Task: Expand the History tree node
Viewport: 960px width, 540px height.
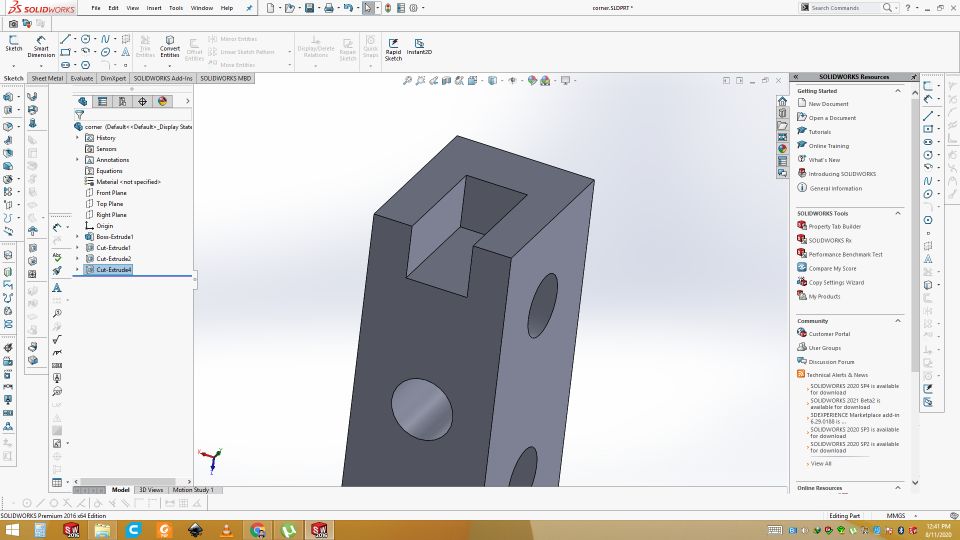Action: coord(78,138)
